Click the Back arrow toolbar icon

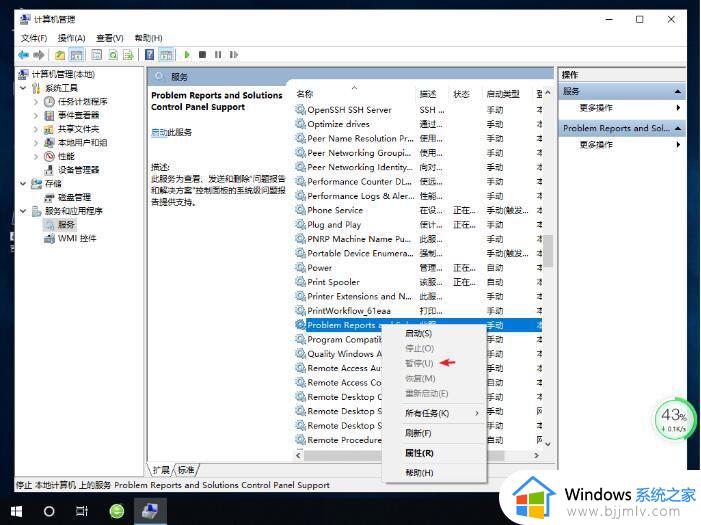tap(23, 55)
